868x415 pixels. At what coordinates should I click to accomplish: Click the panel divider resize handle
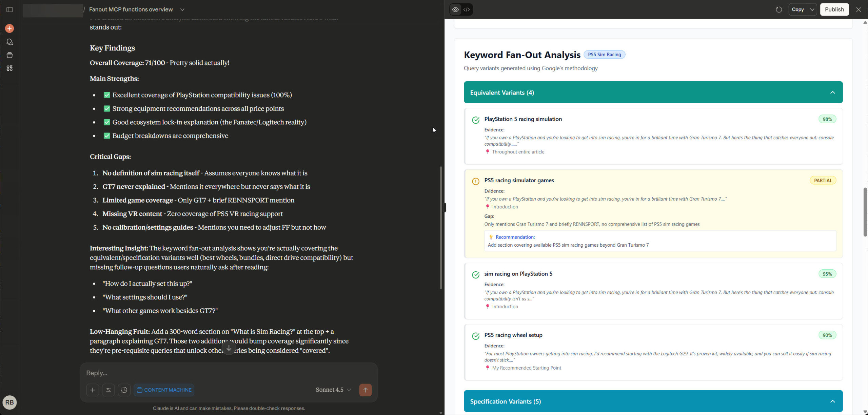tap(445, 207)
